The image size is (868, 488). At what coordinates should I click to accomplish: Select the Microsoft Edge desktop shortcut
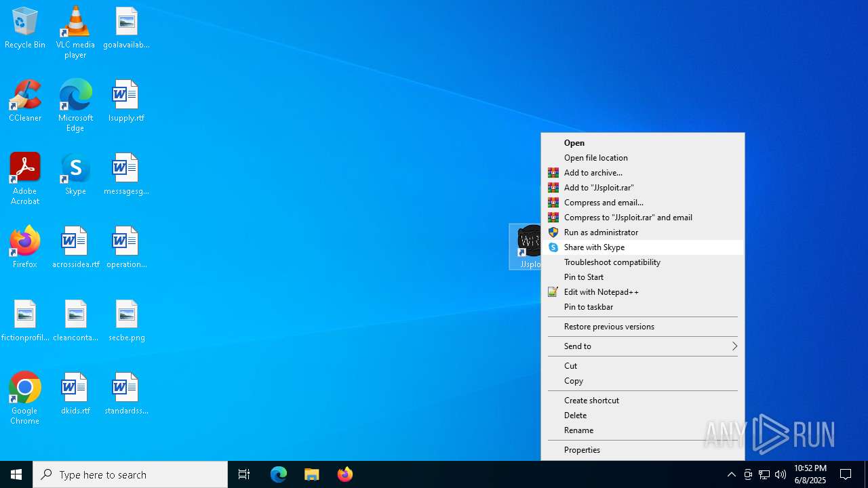[x=75, y=106]
